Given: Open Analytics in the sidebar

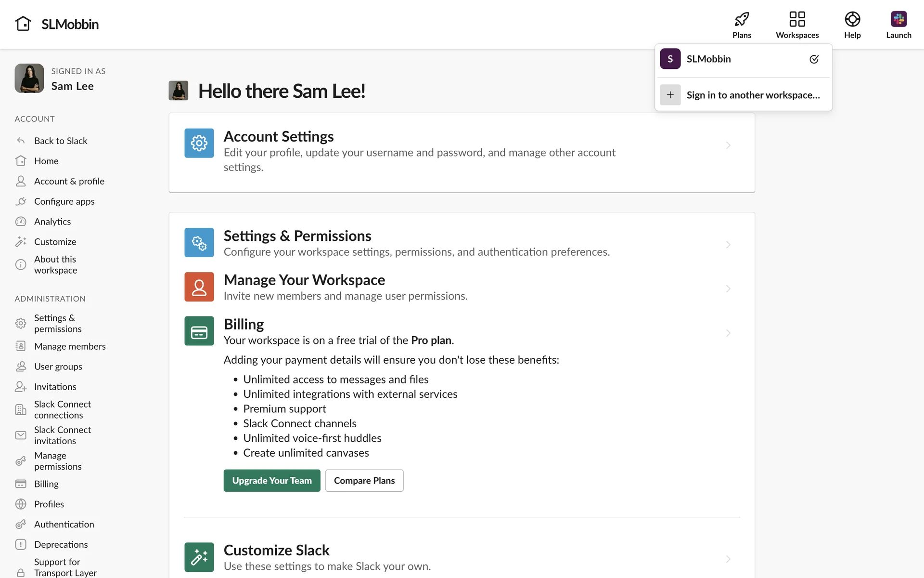Looking at the screenshot, I should [52, 222].
